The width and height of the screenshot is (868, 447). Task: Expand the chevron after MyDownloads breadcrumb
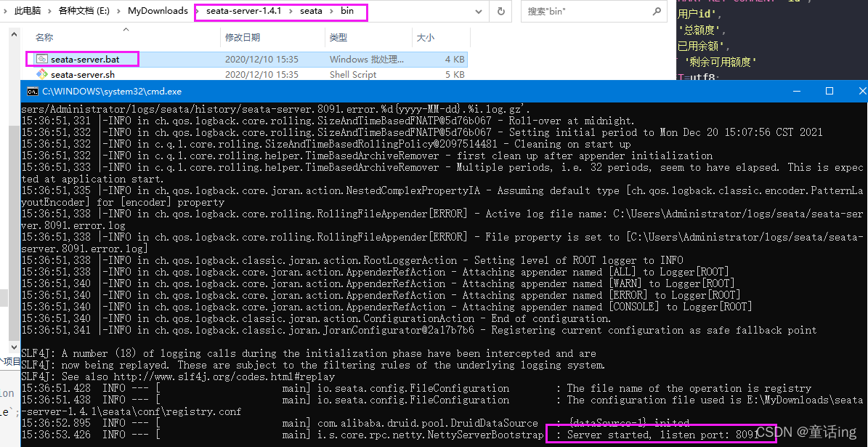point(196,11)
